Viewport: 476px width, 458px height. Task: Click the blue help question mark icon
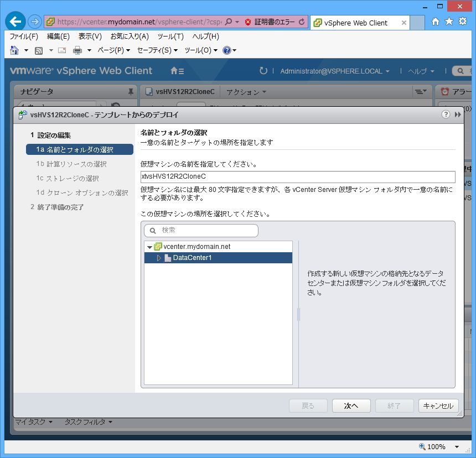pos(227,50)
